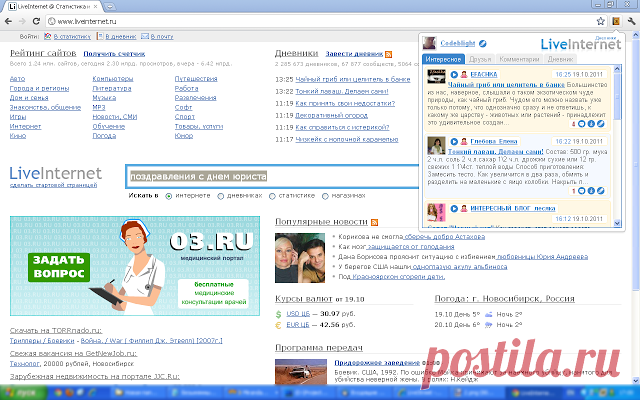The image size is (640, 400).
Task: Click the info icon on Чайный гриб post
Action: [x=591, y=124]
